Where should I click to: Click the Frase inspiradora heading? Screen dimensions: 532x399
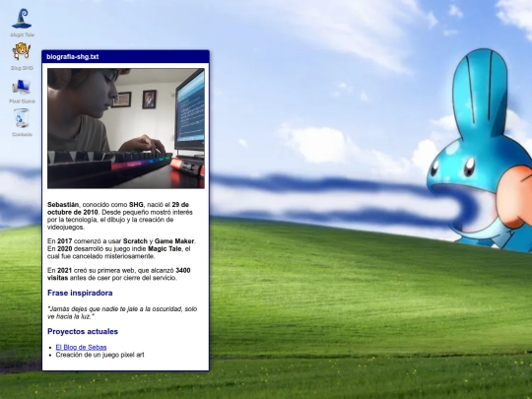tap(80, 293)
